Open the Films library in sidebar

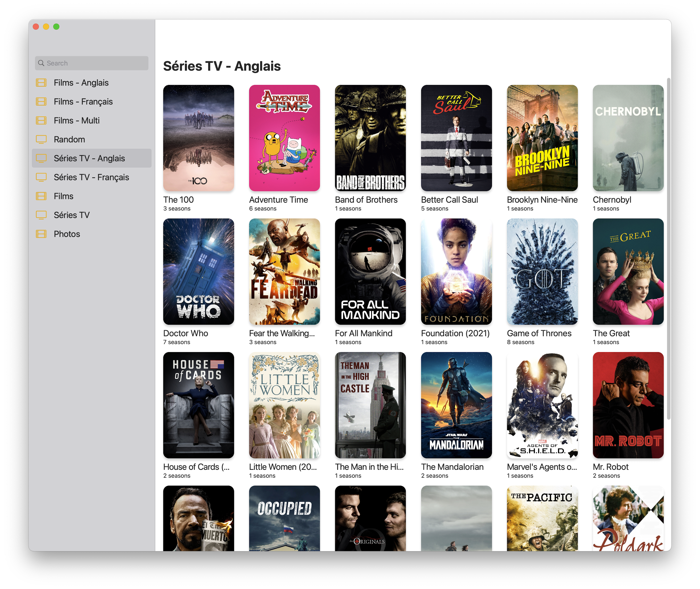point(63,196)
